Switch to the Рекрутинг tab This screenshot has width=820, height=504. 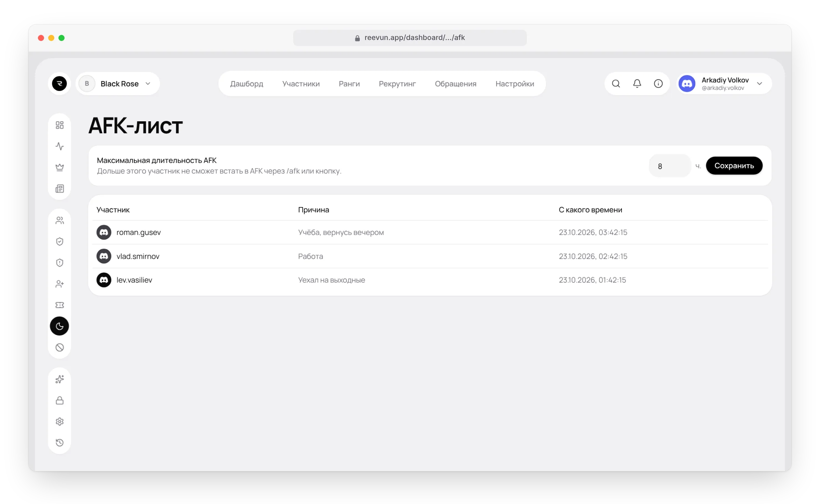coord(397,84)
